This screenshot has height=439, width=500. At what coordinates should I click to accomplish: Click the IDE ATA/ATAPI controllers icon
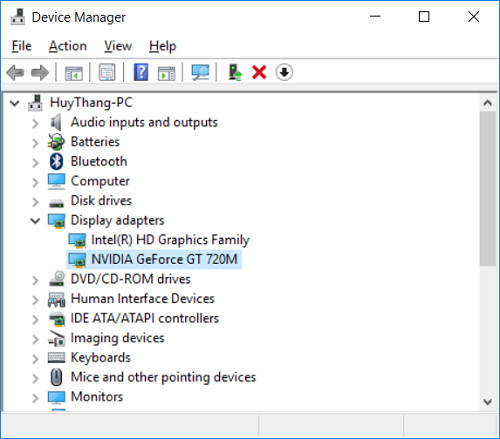[x=57, y=319]
